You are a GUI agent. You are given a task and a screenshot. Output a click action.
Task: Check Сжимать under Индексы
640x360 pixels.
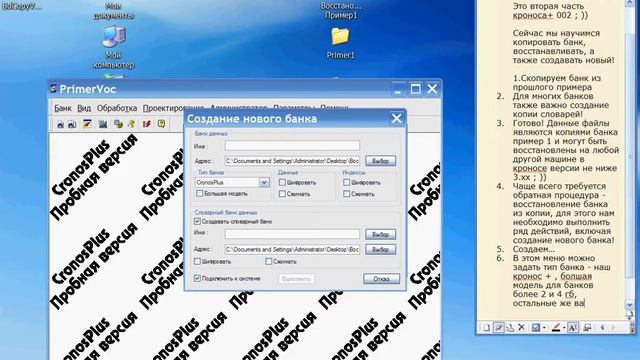tap(347, 194)
